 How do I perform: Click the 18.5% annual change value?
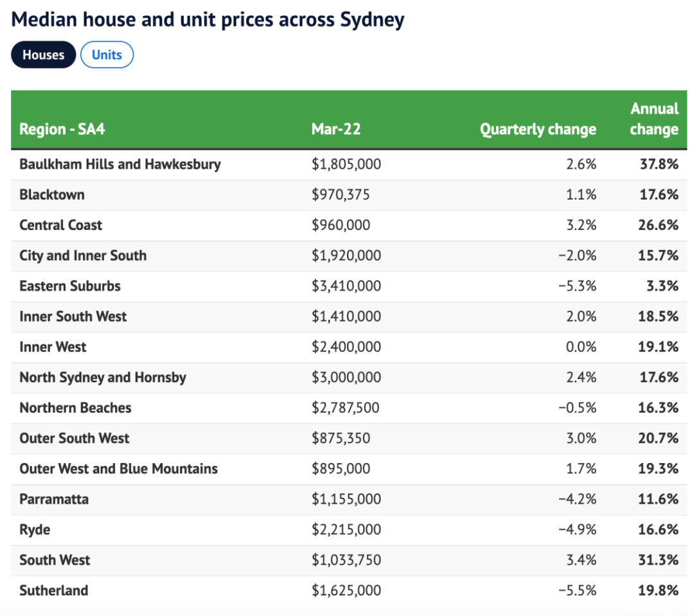point(658,317)
